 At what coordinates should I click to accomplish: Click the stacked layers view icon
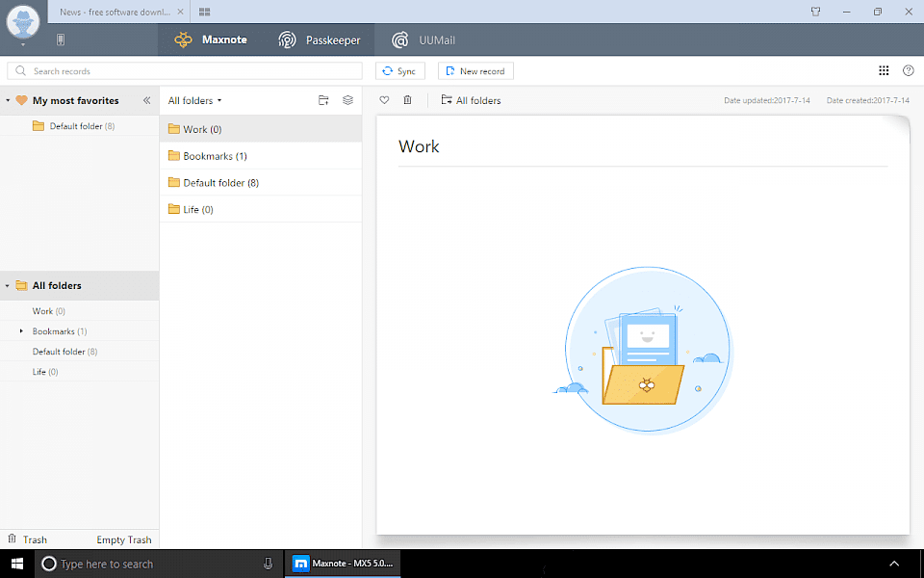pyautogui.click(x=347, y=100)
